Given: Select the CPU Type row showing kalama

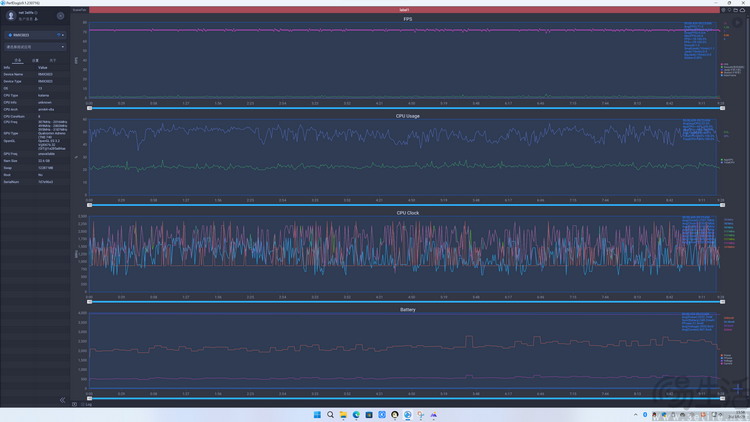Looking at the screenshot, I should [x=35, y=95].
